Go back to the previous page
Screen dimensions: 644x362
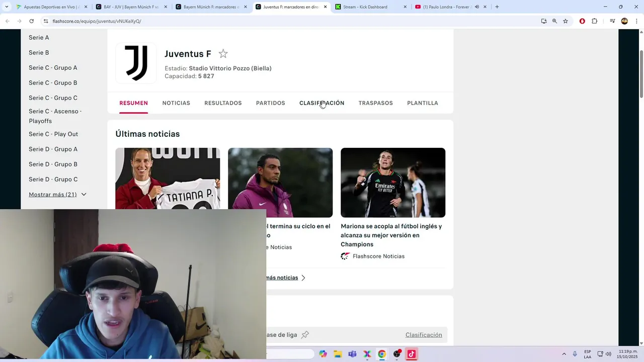(x=7, y=21)
